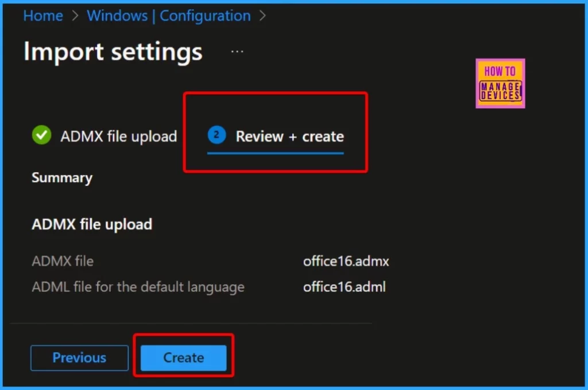This screenshot has width=588, height=390.
Task: Select the Review + create tab
Action: coord(276,136)
